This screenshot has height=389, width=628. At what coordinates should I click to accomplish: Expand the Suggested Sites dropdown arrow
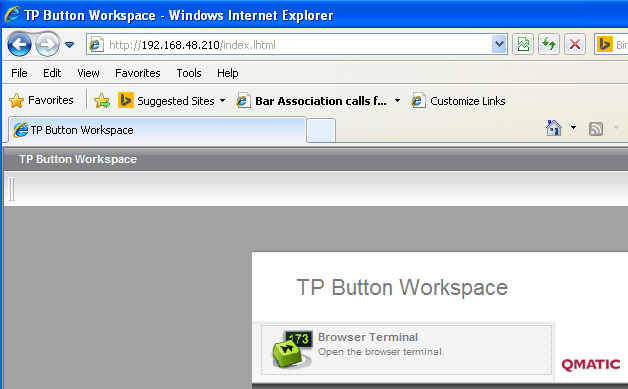[222, 101]
